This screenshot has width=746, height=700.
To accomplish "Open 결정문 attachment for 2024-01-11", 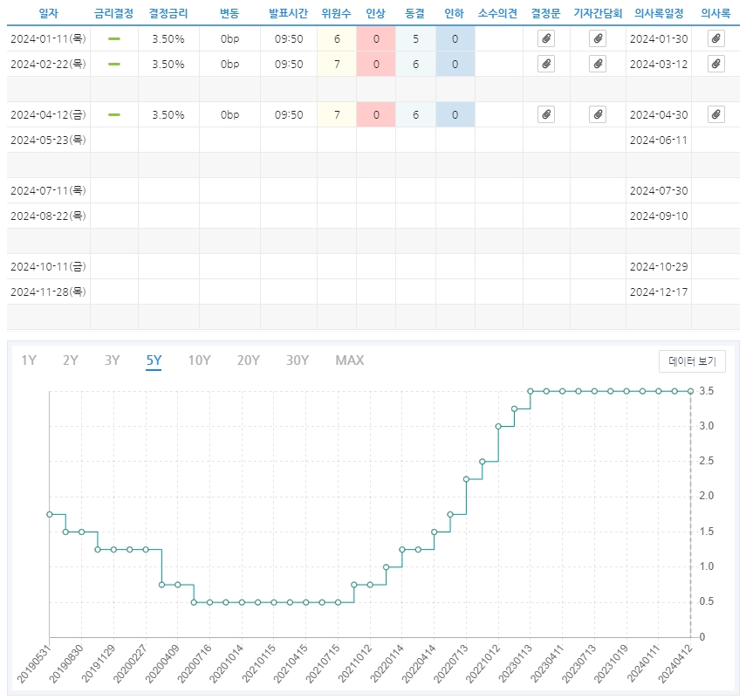I will click(x=545, y=39).
